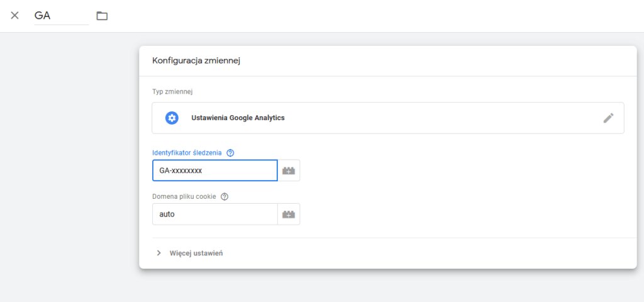Image resolution: width=644 pixels, height=302 pixels.
Task: Expand the Więcej ustawień chevron arrow
Action: coord(158,253)
